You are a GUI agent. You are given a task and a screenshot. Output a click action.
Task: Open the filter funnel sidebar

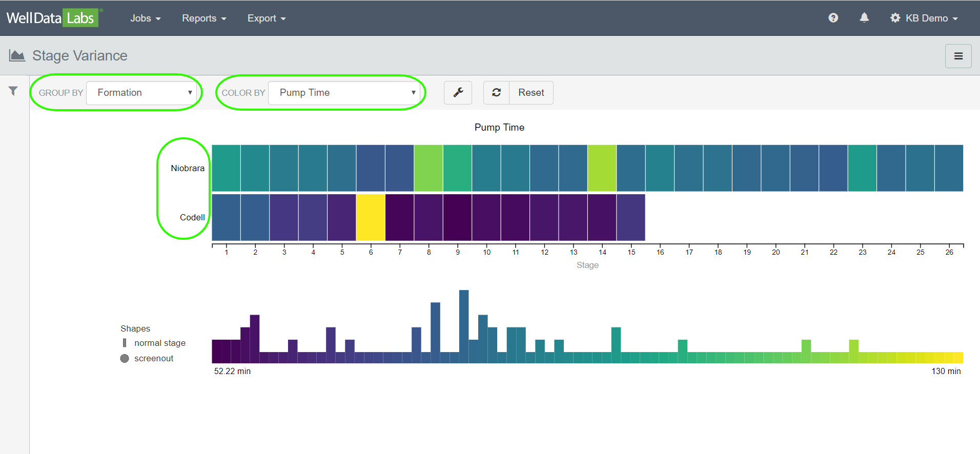[13, 91]
